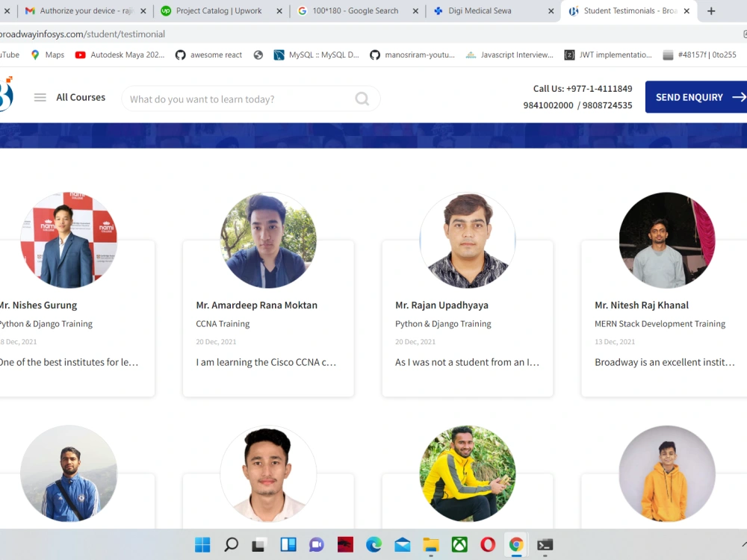The image size is (747, 560).
Task: Open Chat app icon on taskbar
Action: (316, 544)
